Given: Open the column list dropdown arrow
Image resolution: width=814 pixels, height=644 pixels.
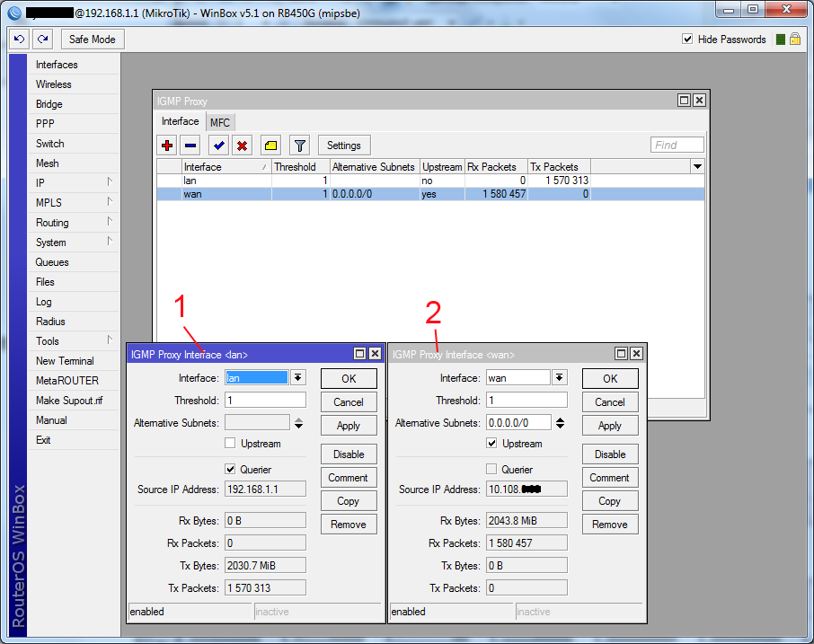Looking at the screenshot, I should [x=697, y=167].
